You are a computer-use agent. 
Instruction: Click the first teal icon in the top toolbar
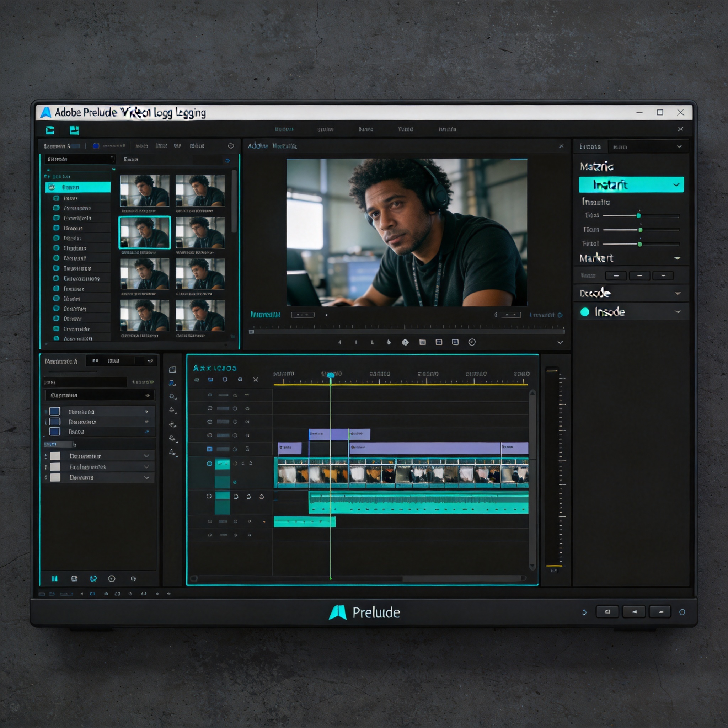(50, 130)
